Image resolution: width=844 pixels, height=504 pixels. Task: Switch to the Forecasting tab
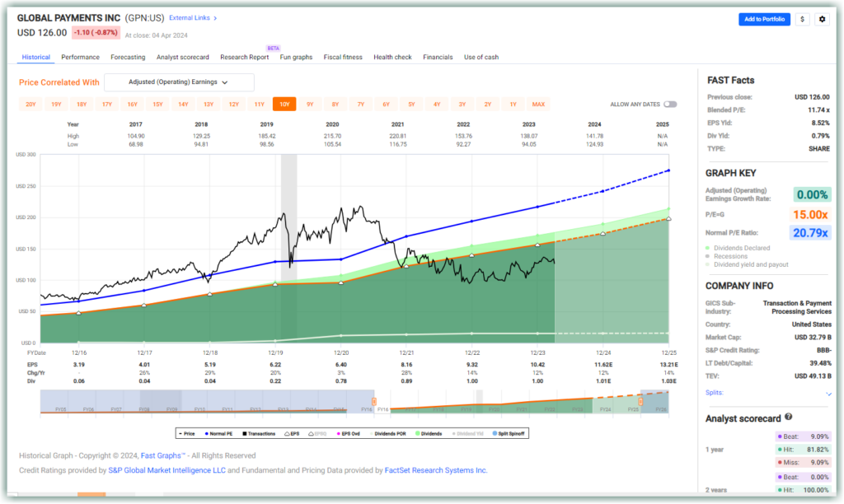[x=128, y=57]
